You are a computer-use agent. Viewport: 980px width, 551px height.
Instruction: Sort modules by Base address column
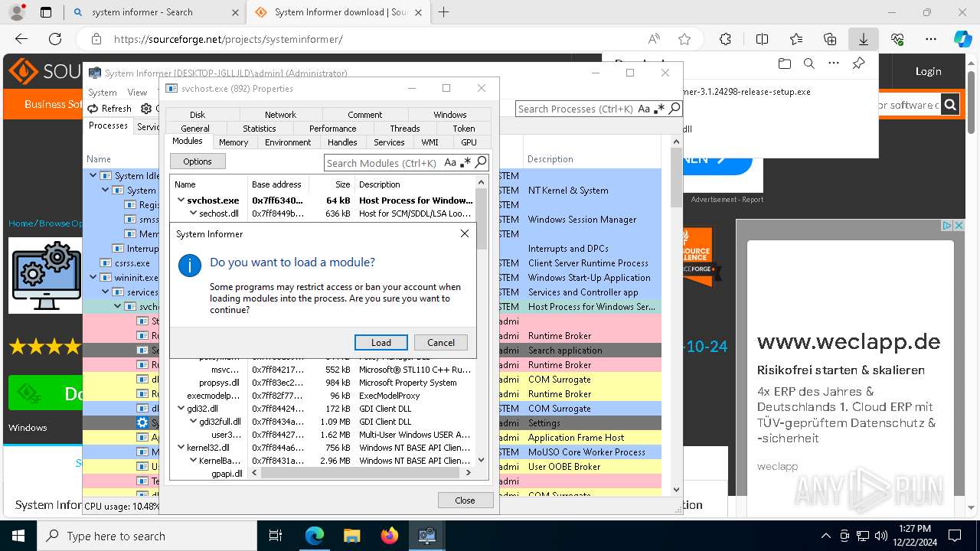pyautogui.click(x=278, y=184)
